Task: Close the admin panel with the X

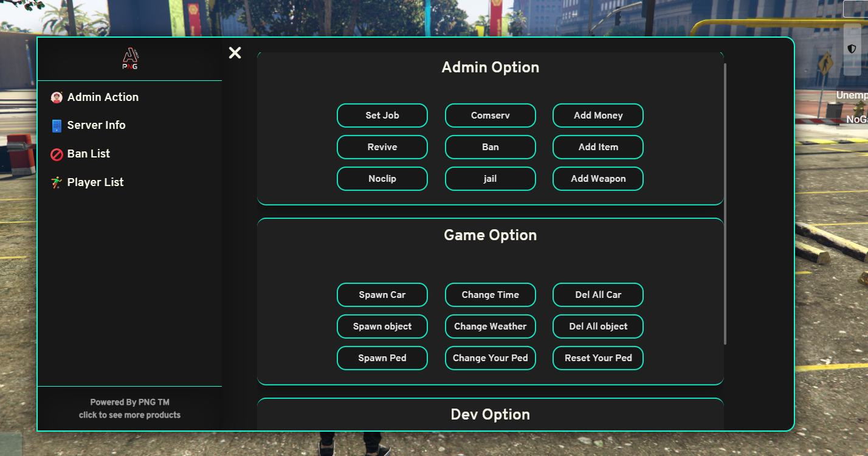Action: (235, 53)
